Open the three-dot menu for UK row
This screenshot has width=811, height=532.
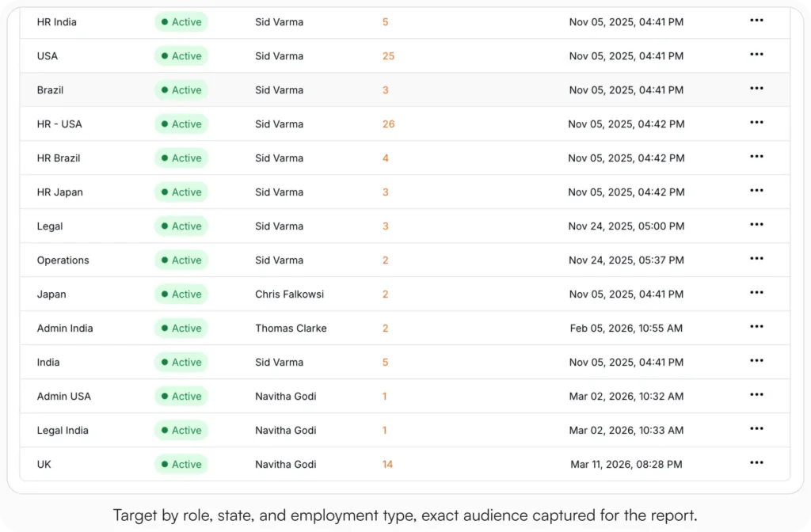(756, 462)
